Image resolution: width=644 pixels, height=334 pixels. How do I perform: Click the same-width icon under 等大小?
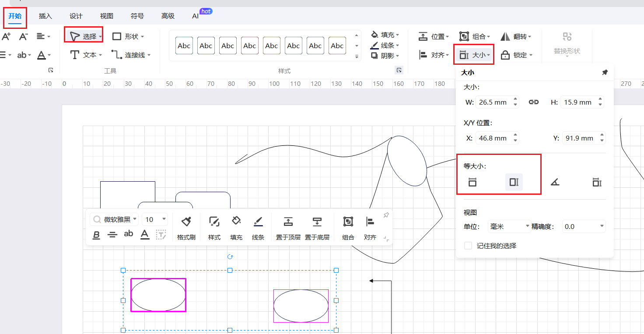(472, 182)
